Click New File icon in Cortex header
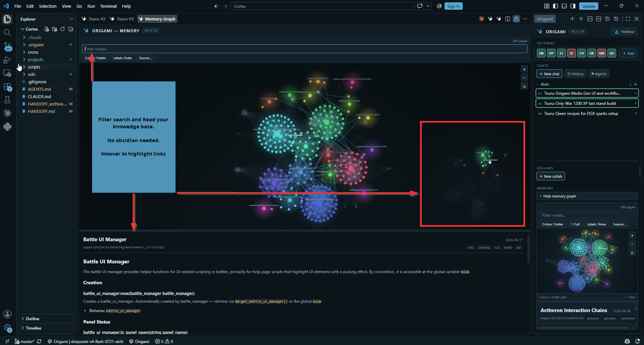The image size is (644, 345). tap(47, 29)
